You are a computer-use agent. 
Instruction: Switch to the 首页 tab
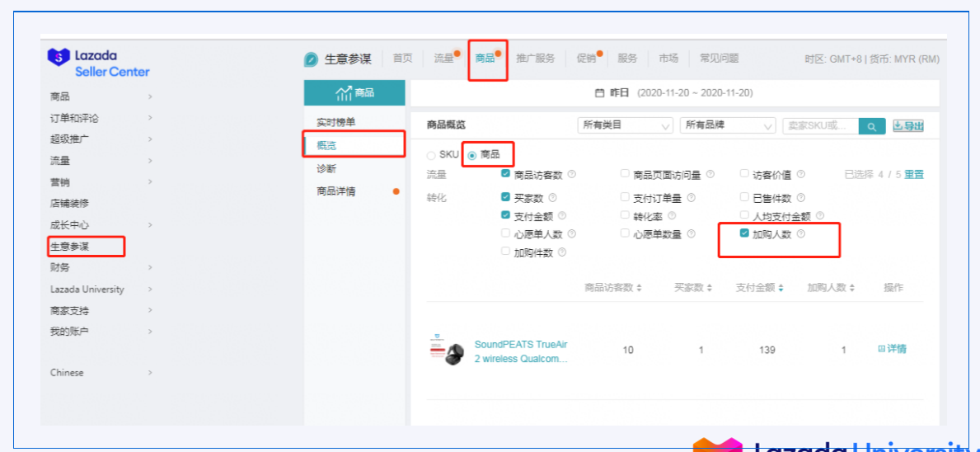coord(402,58)
